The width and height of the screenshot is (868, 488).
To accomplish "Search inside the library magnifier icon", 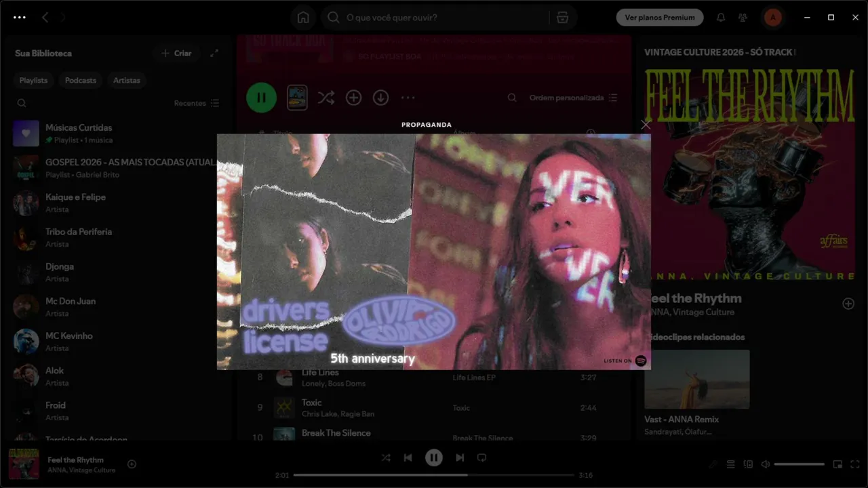I will [22, 103].
